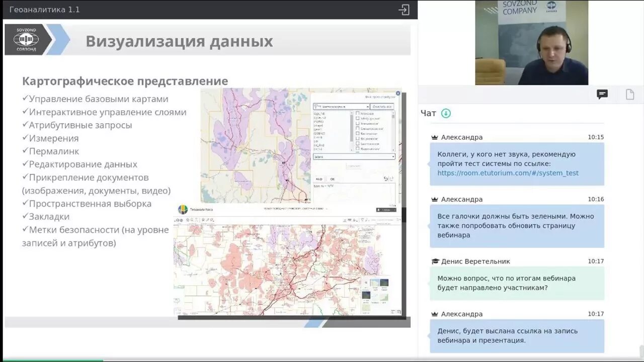Click the Редактирование данных bullet
The image size is (644, 362).
coord(79,164)
